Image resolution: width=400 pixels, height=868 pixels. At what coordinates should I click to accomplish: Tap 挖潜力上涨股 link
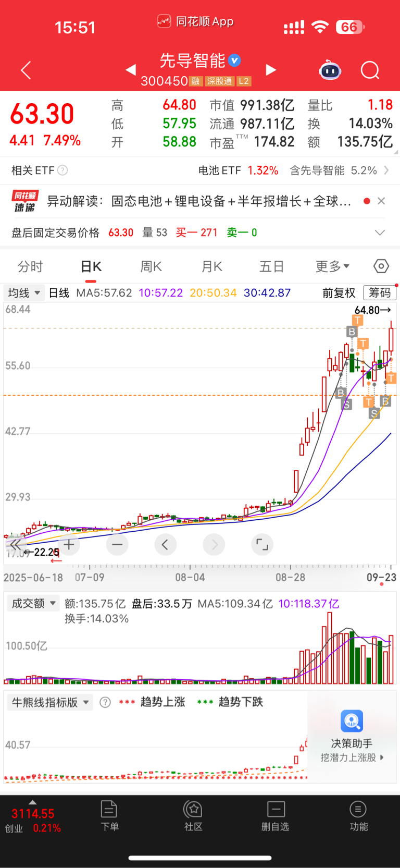[x=352, y=757]
